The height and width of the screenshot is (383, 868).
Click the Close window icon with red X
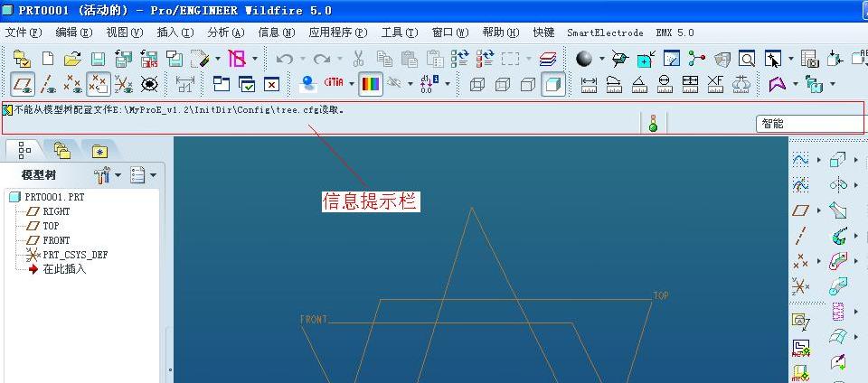[x=271, y=84]
